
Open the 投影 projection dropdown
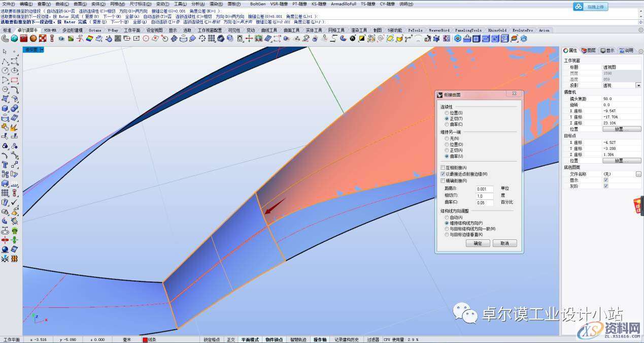point(638,85)
